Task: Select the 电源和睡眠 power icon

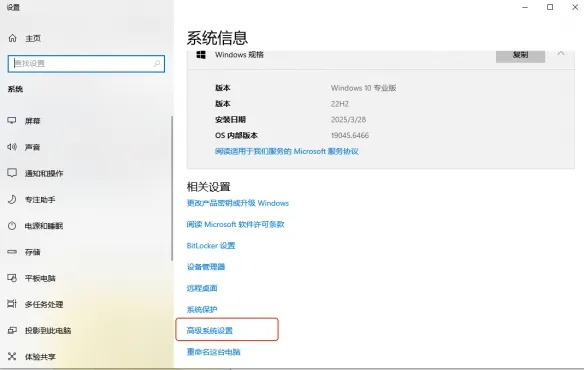Action: 12,225
